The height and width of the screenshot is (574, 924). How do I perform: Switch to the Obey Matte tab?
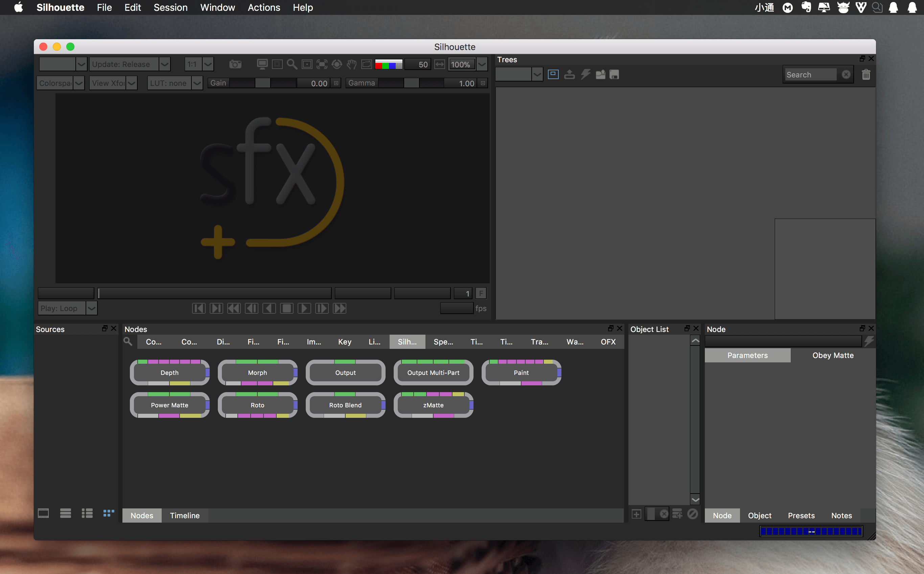[833, 355]
